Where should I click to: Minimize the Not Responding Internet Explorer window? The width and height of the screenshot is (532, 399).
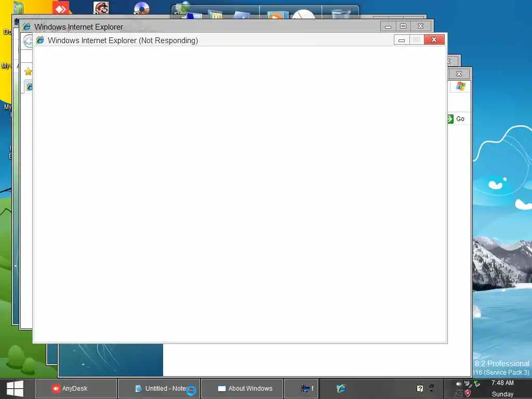pos(402,39)
